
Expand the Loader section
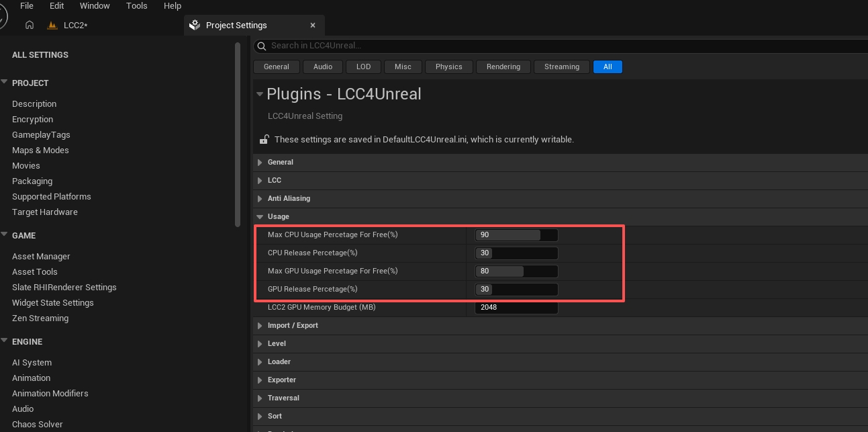(x=260, y=361)
